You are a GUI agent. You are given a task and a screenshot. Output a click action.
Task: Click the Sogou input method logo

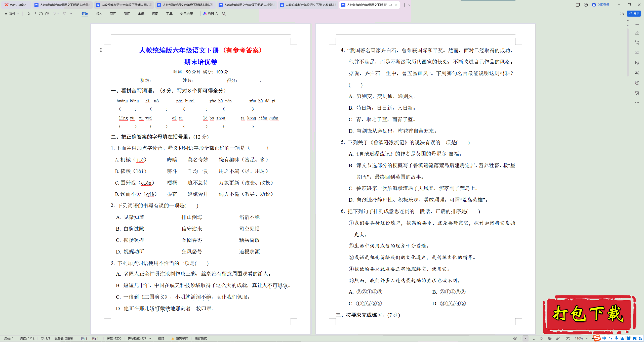click(x=597, y=338)
